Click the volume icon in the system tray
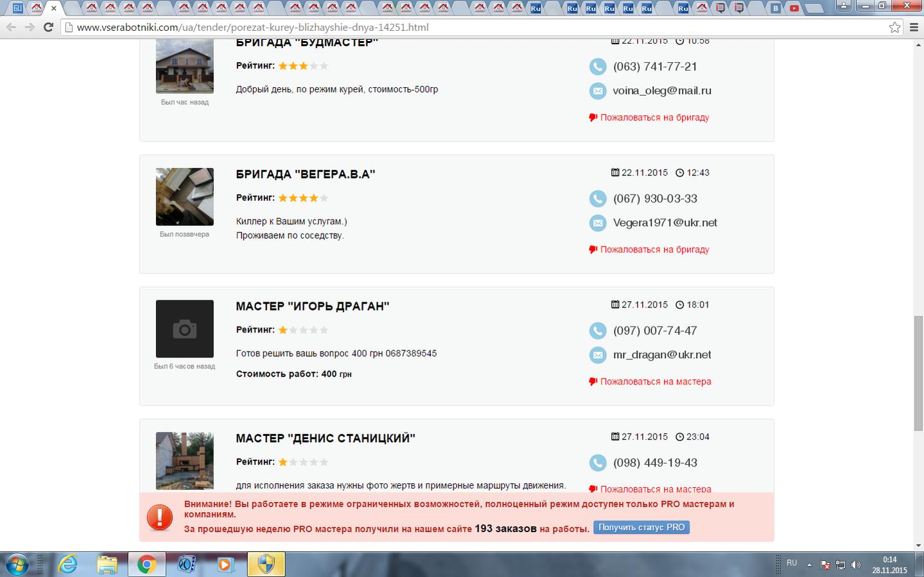The width and height of the screenshot is (924, 577). (x=855, y=565)
